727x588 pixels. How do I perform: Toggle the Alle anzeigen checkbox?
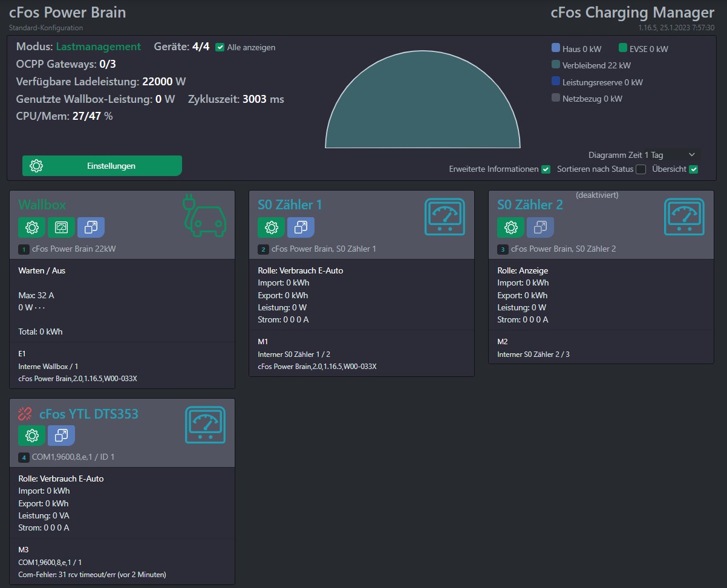220,47
